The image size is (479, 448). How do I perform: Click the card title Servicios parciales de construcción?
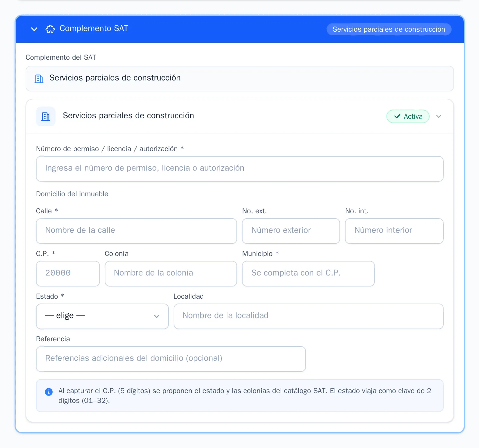tap(128, 116)
